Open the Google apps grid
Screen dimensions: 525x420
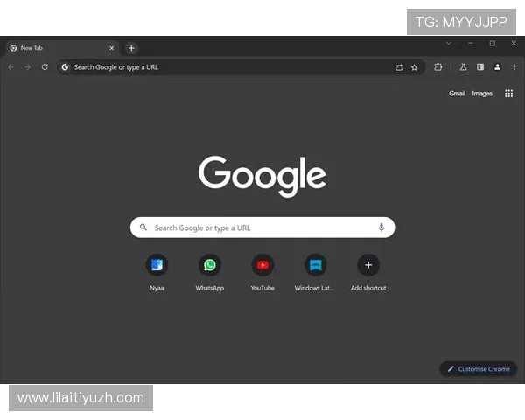coord(509,94)
